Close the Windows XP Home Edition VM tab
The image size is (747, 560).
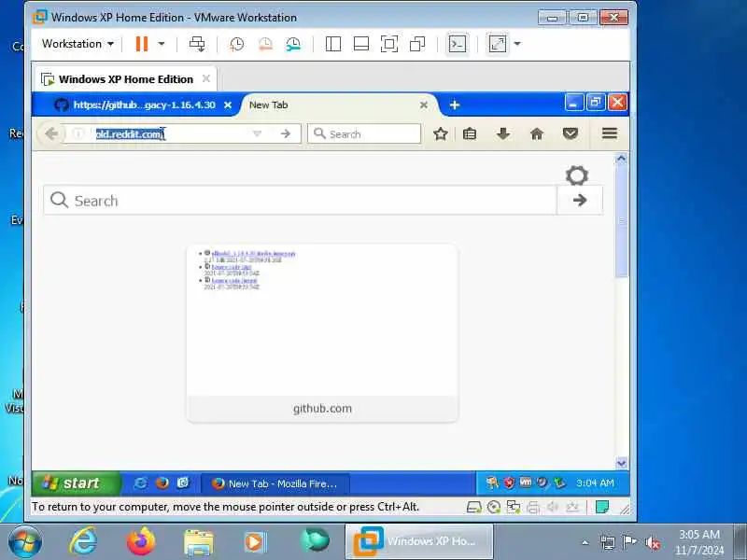click(x=206, y=78)
